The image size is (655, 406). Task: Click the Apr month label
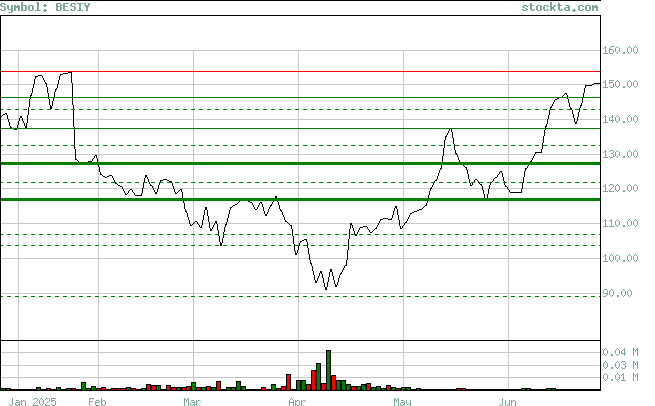click(297, 401)
